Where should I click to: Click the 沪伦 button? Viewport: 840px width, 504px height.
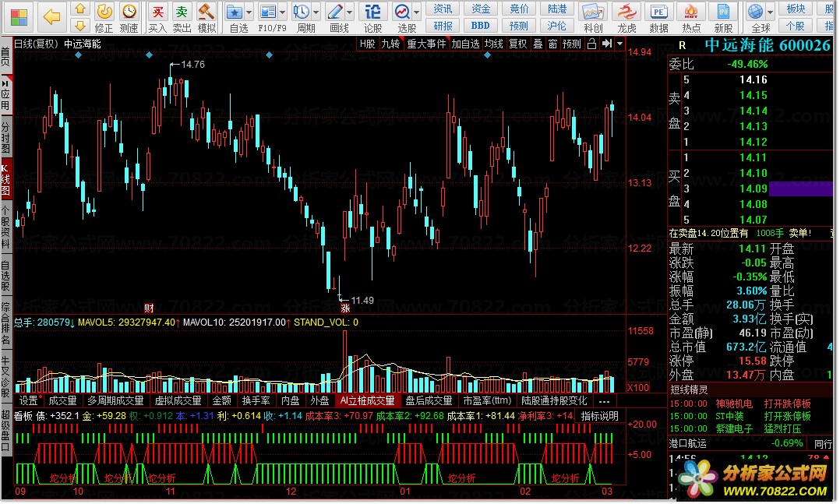click(x=556, y=25)
